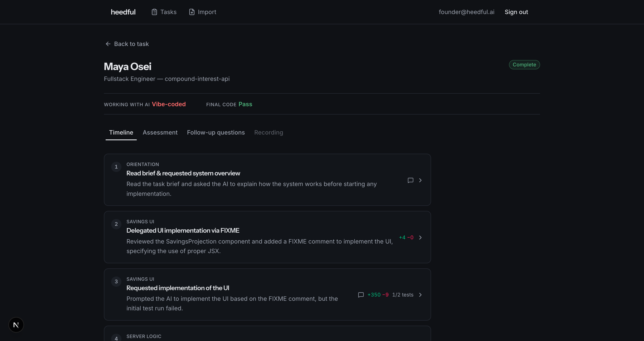
Task: Open Read brief & requested system overview
Action: point(183,173)
